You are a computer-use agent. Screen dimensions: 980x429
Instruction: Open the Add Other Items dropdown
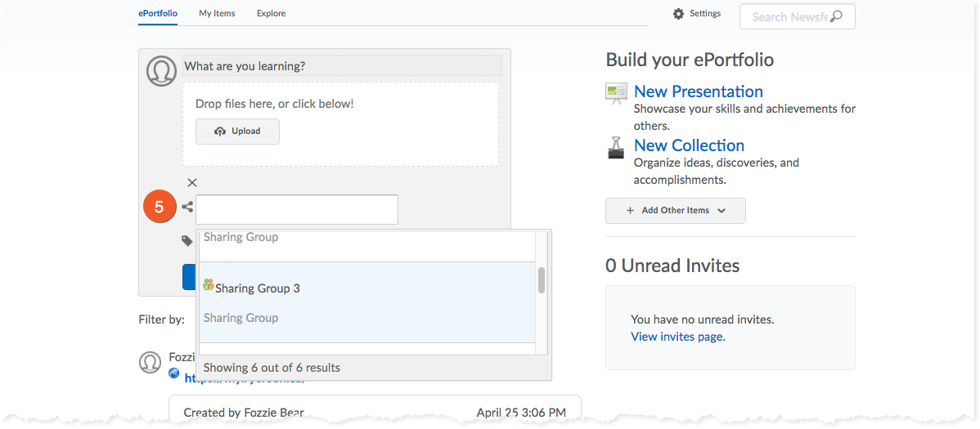click(675, 211)
